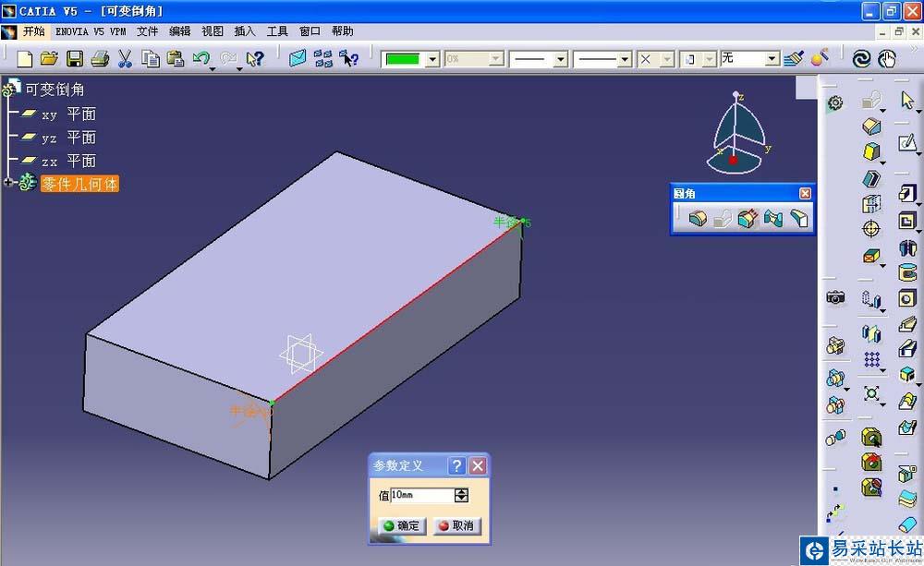Print the document using printer icon
This screenshot has height=566, width=924.
point(100,59)
